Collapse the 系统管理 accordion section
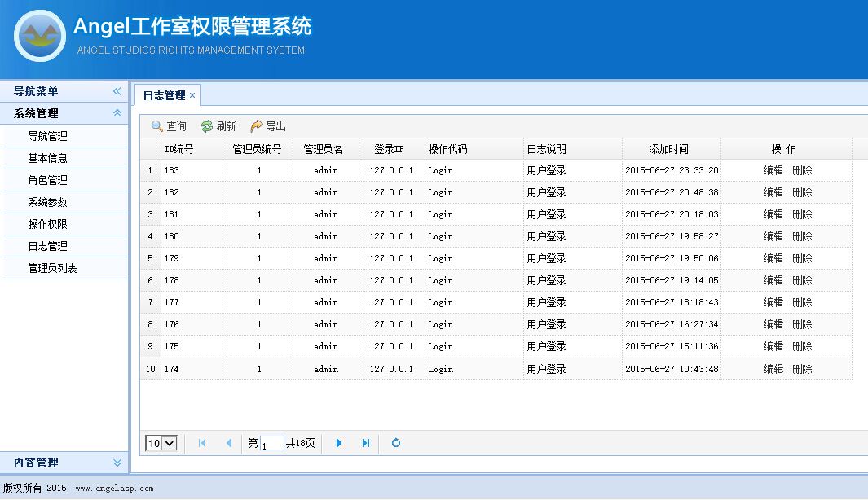The width and height of the screenshot is (868, 500). point(117,113)
